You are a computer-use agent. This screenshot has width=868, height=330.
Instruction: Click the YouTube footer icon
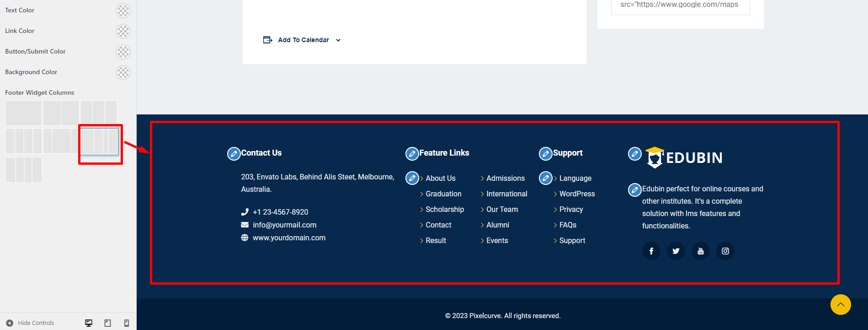[701, 251]
